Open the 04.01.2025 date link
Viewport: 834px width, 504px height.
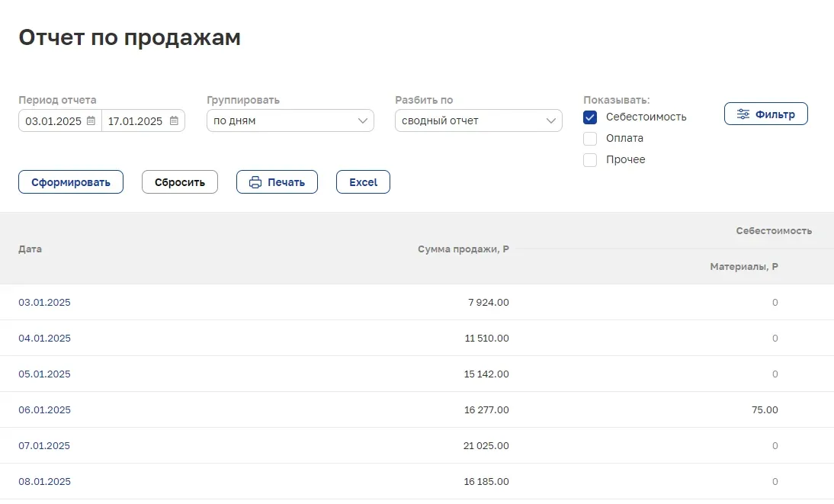(x=44, y=338)
